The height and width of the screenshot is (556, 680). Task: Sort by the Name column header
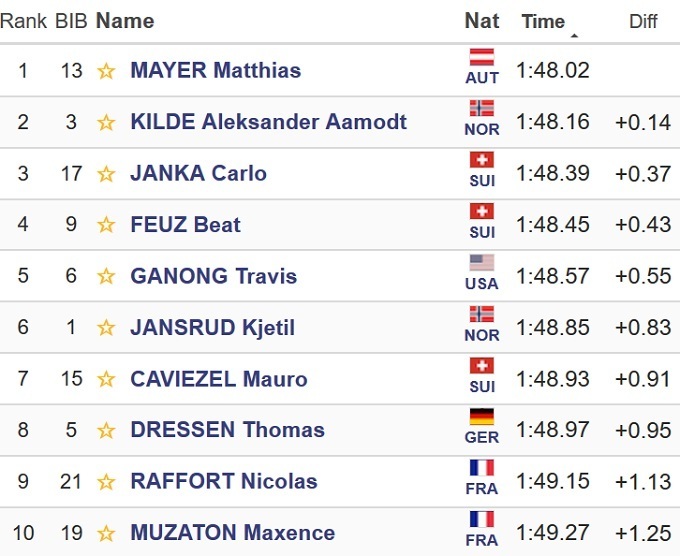click(x=125, y=21)
